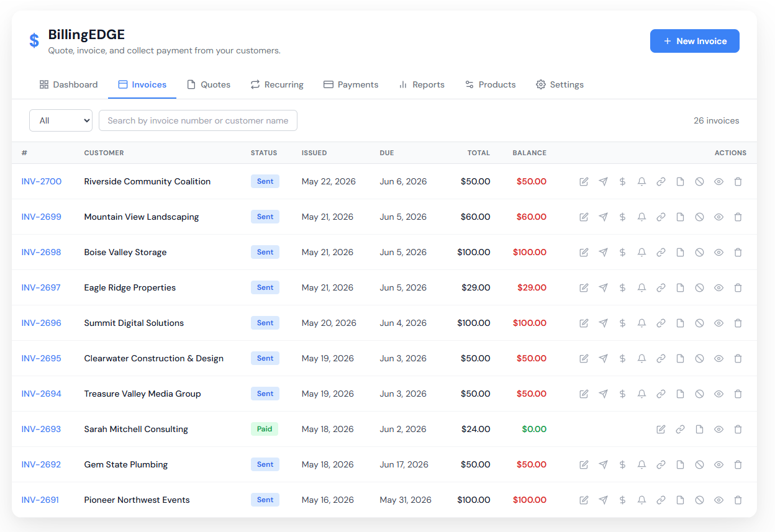Open document icon for INV-2700
Screen dimensions: 775x532
pos(680,182)
